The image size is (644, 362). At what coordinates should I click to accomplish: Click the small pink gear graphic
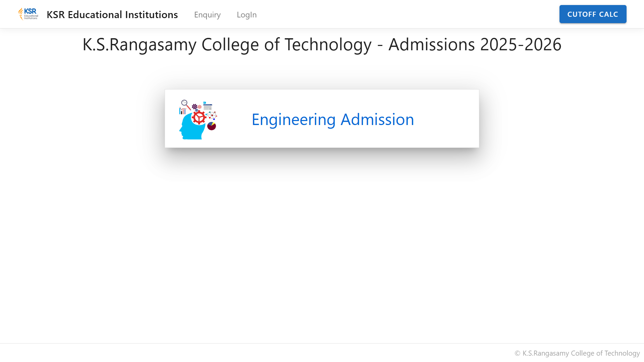coord(200,107)
